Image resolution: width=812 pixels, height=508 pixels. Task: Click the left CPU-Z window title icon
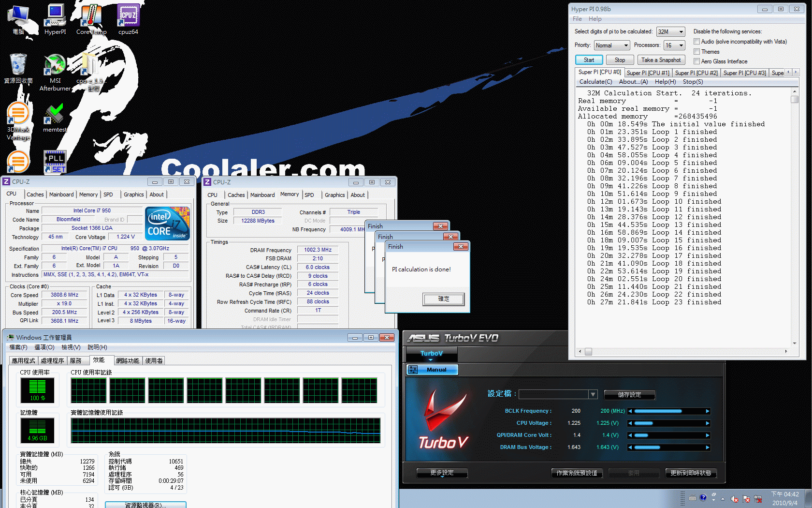[6, 182]
